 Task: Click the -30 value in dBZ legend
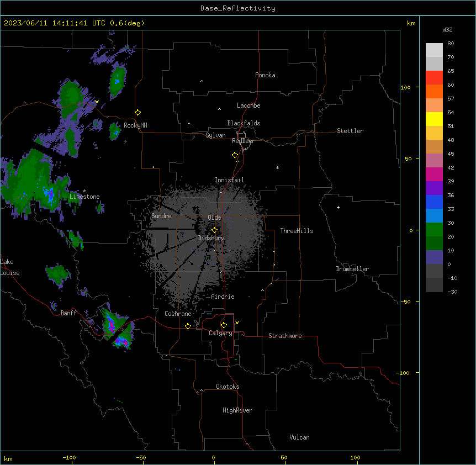pyautogui.click(x=452, y=292)
